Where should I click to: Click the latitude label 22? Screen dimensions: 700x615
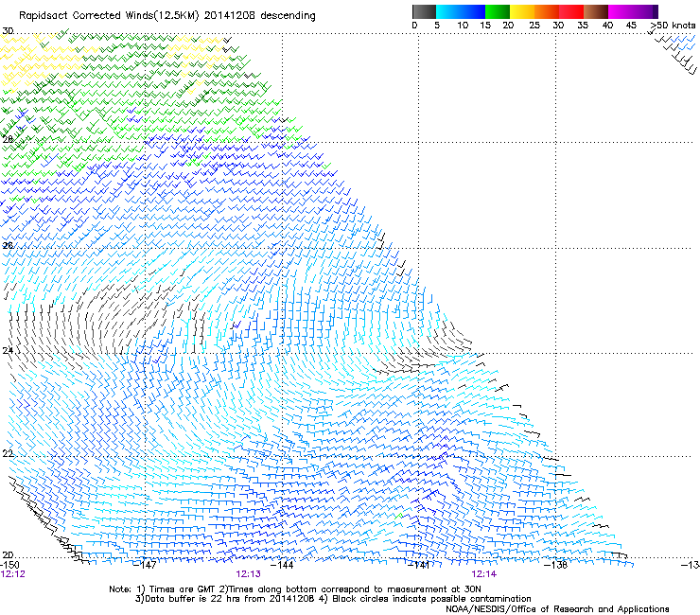[x=8, y=453]
